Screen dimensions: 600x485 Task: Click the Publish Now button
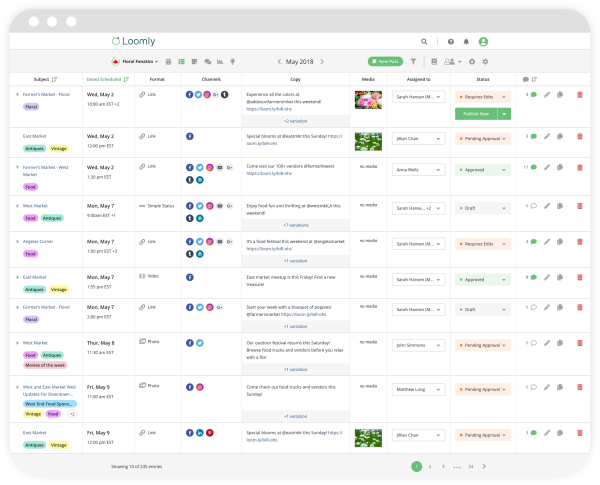[x=476, y=114]
